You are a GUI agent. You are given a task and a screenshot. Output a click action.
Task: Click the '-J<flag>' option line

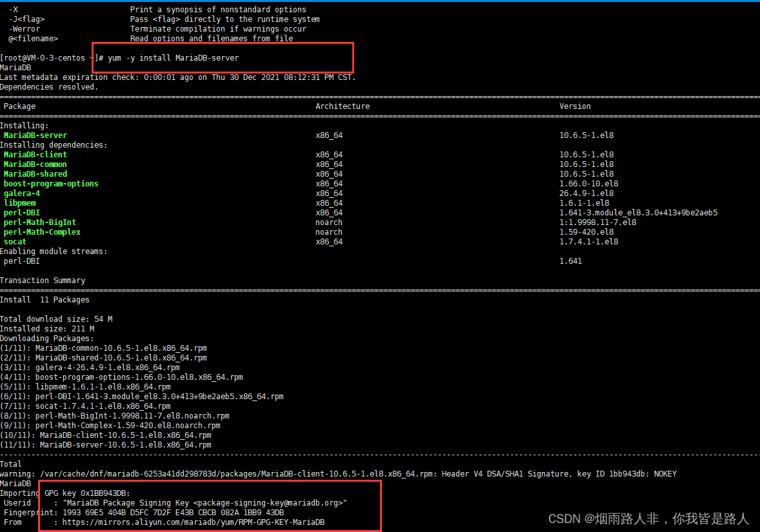coord(165,19)
